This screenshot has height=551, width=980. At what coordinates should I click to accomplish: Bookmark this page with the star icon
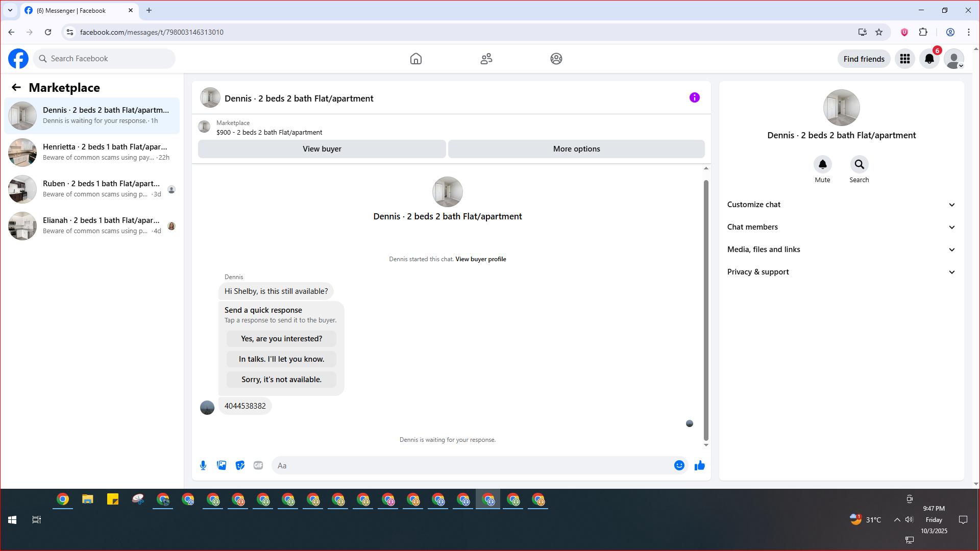point(879,32)
